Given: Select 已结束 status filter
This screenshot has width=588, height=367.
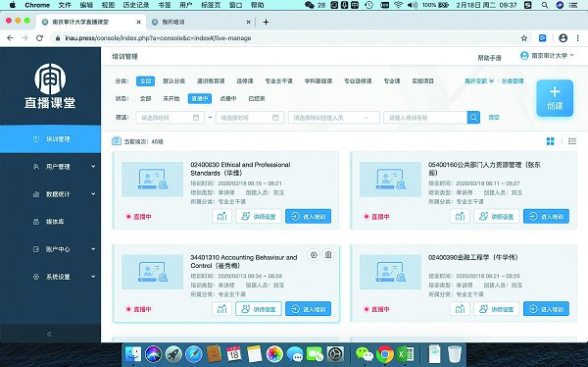Looking at the screenshot, I should coord(257,98).
